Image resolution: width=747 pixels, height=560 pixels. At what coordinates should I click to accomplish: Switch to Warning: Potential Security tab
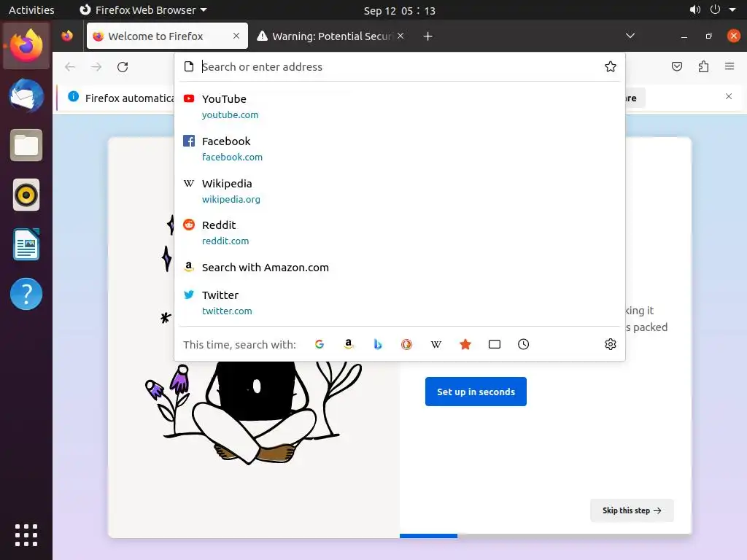click(330, 36)
